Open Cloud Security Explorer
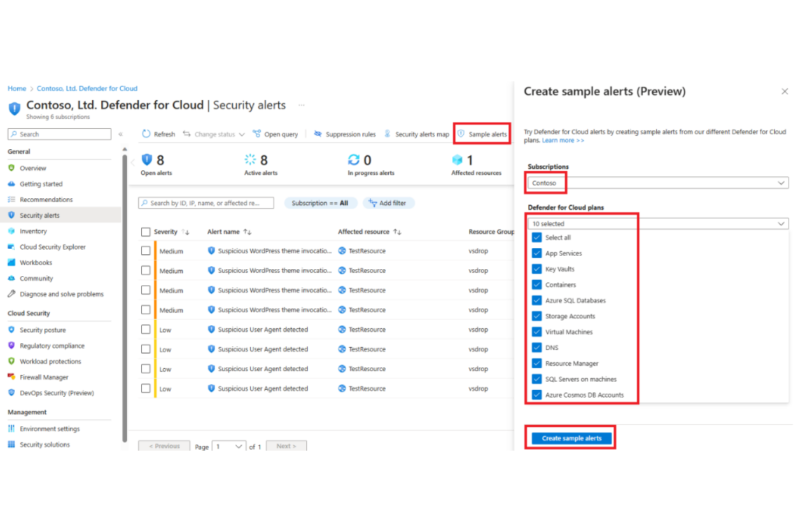The width and height of the screenshot is (798, 532). tap(52, 246)
